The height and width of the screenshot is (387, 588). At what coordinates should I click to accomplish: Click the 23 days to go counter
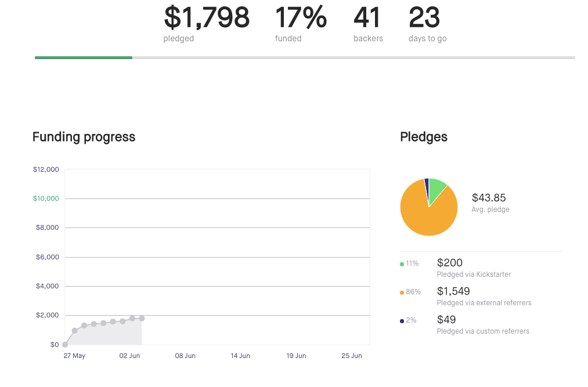424,17
